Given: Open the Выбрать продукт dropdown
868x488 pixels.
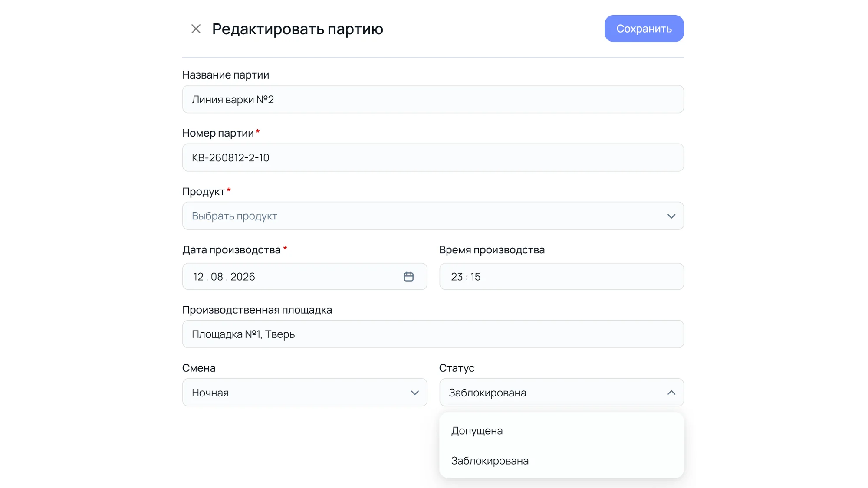Looking at the screenshot, I should click(433, 216).
